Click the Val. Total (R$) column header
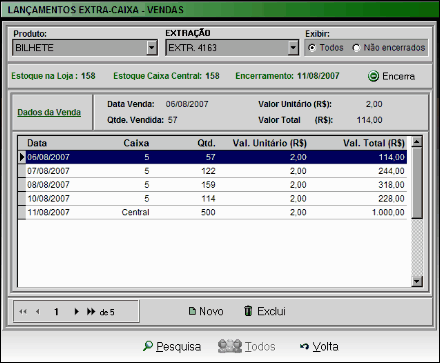Image resolution: width=440 pixels, height=363 pixels. [374, 143]
